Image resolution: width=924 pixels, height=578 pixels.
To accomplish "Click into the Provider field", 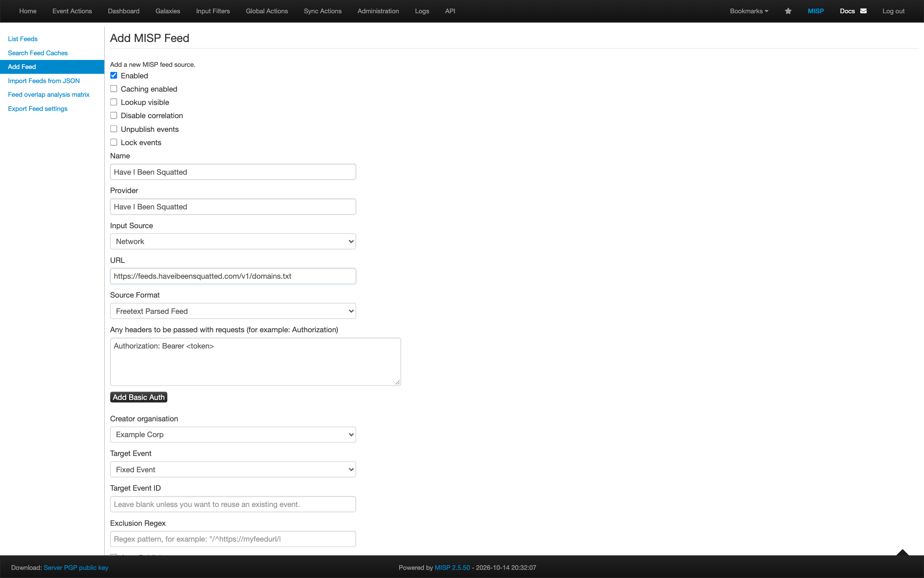I will pyautogui.click(x=233, y=207).
